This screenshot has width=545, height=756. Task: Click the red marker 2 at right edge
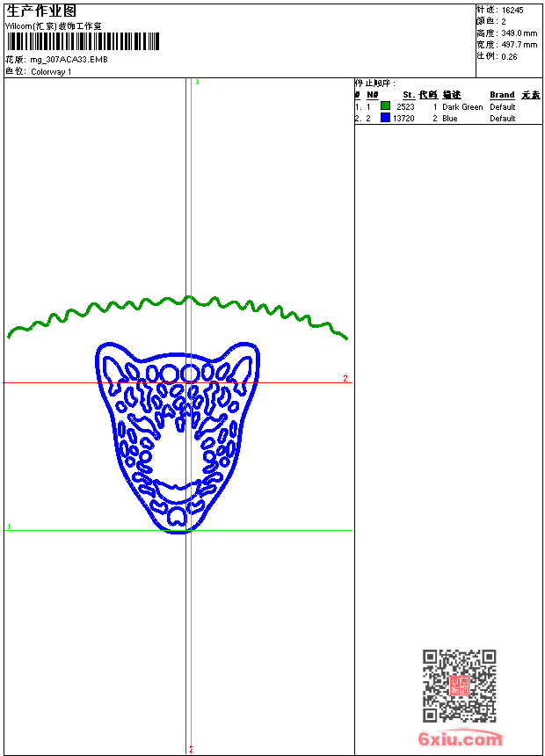pyautogui.click(x=345, y=379)
